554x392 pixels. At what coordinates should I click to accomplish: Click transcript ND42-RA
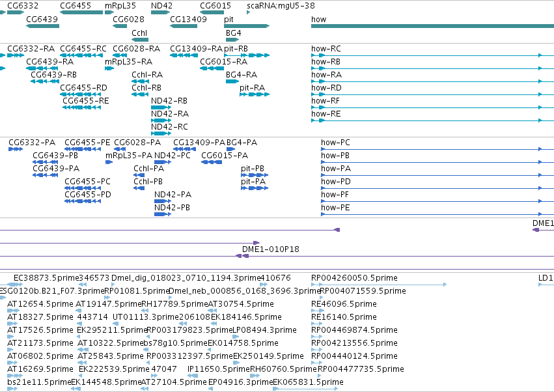pyautogui.click(x=170, y=114)
